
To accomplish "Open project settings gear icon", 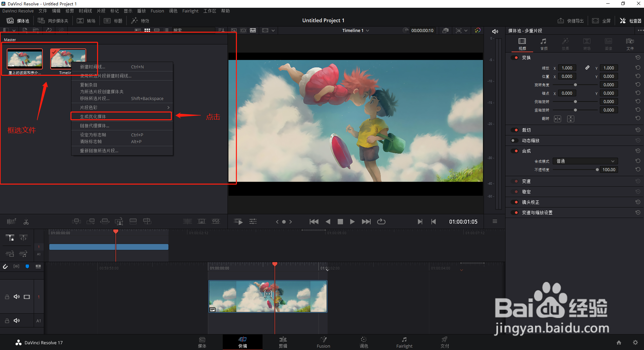I will click(x=635, y=343).
